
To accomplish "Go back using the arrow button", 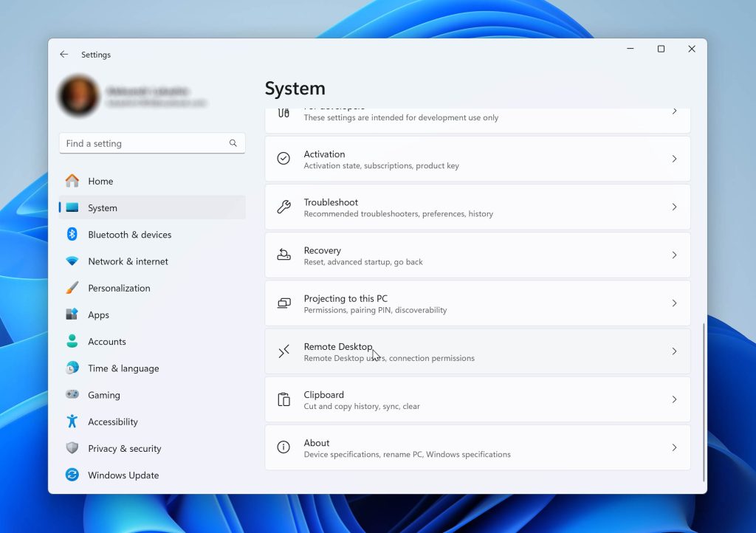I will coord(64,54).
